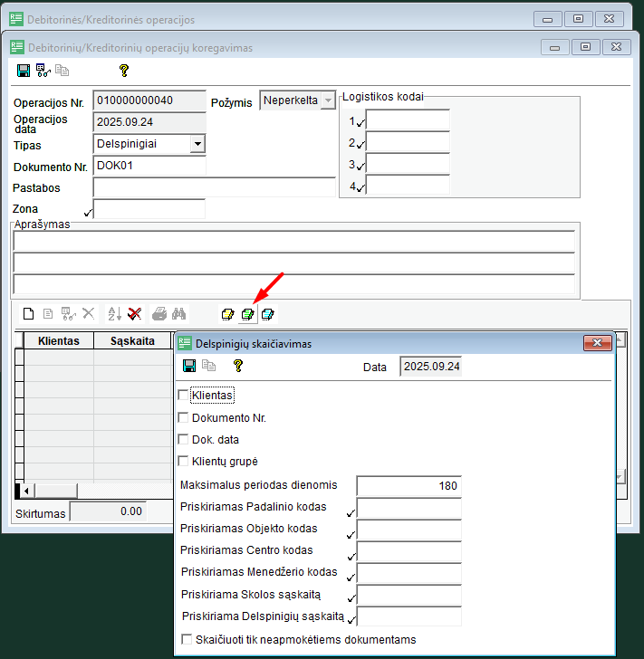This screenshot has width=644, height=659.
Task: Click the new blank row icon in the grid toolbar
Action: click(28, 313)
